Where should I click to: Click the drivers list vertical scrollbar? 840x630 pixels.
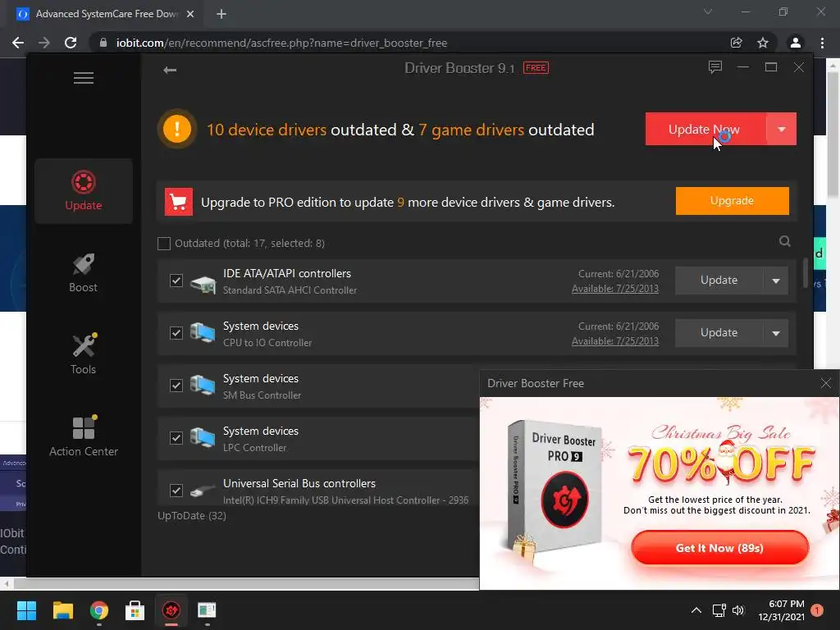pyautogui.click(x=806, y=273)
